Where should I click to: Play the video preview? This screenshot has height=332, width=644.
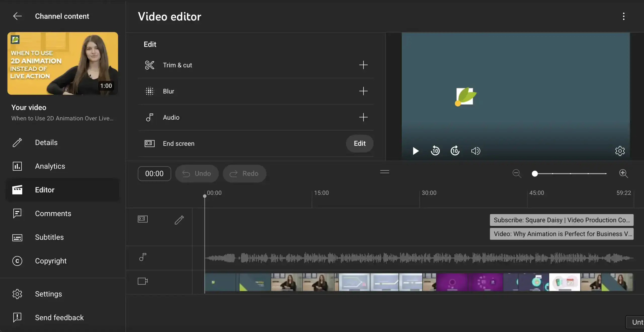pyautogui.click(x=415, y=151)
